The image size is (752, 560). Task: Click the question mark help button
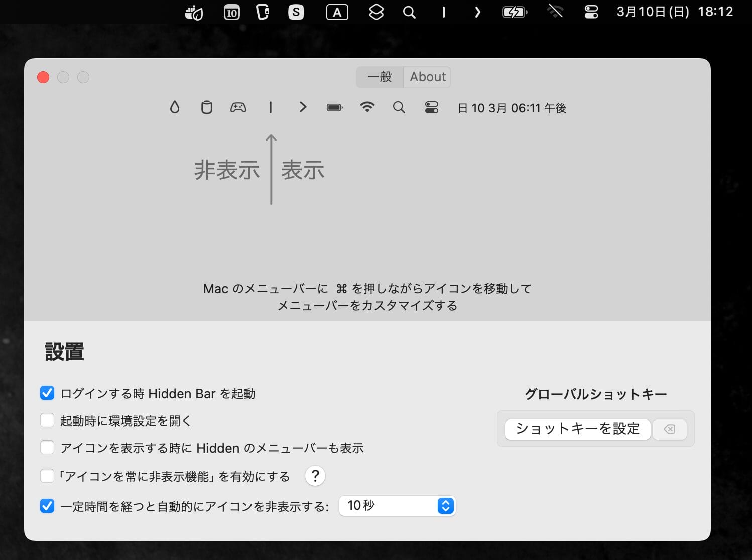click(315, 475)
